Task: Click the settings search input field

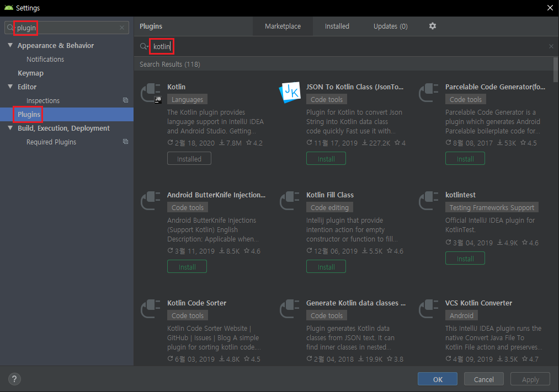Action: [x=67, y=28]
